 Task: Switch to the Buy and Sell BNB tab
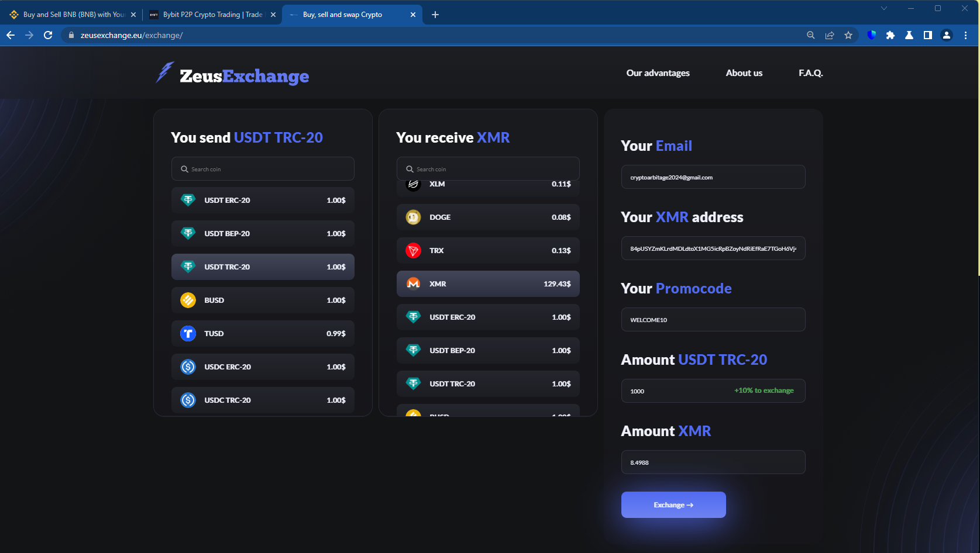70,14
